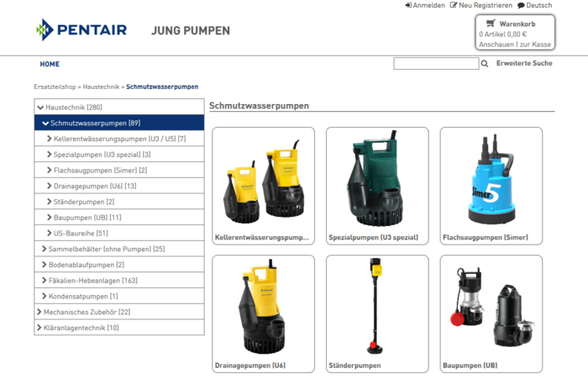Expand Drainagepumpen (U6) [13] chevron
The height and width of the screenshot is (379, 588).
click(x=49, y=186)
